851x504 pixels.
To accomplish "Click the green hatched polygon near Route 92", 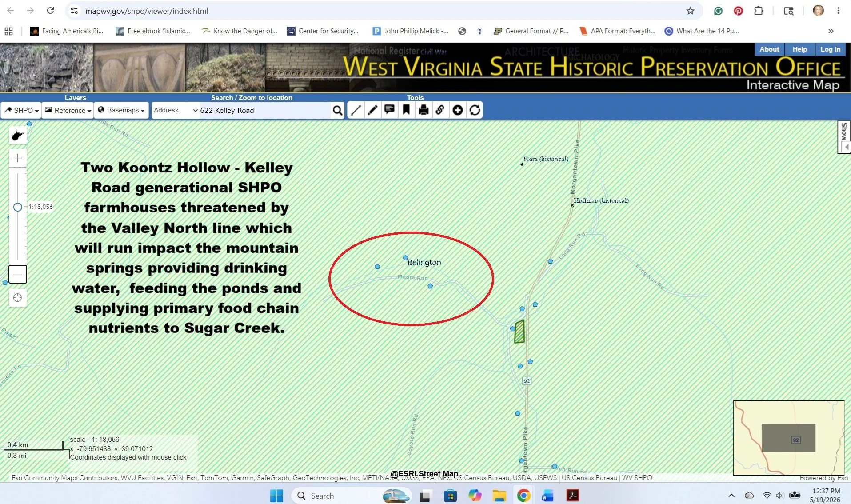I will [x=519, y=332].
